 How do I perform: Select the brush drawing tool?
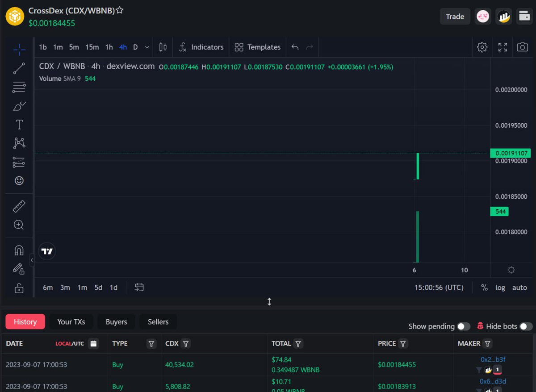(19, 106)
